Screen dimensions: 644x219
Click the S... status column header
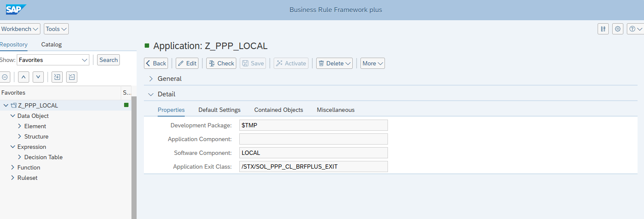pos(127,93)
